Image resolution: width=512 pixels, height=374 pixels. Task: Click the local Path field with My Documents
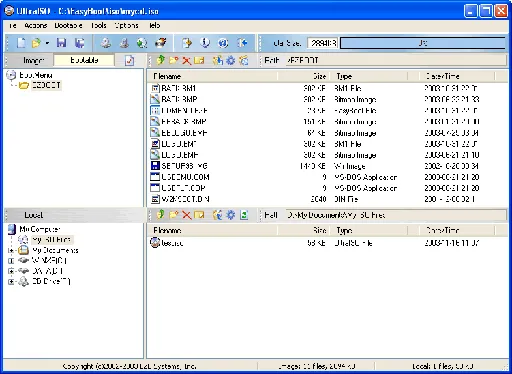pos(395,215)
